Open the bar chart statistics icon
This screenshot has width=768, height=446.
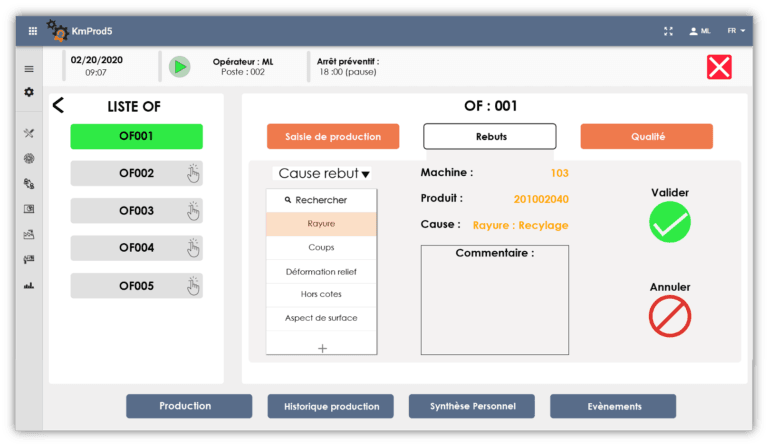click(x=29, y=285)
